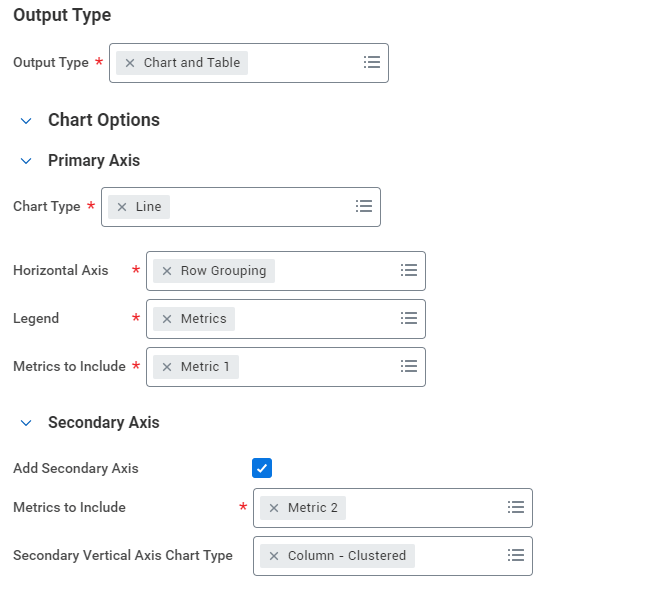The image size is (671, 594).
Task: Remove the Metrics legend chip
Action: (x=167, y=319)
